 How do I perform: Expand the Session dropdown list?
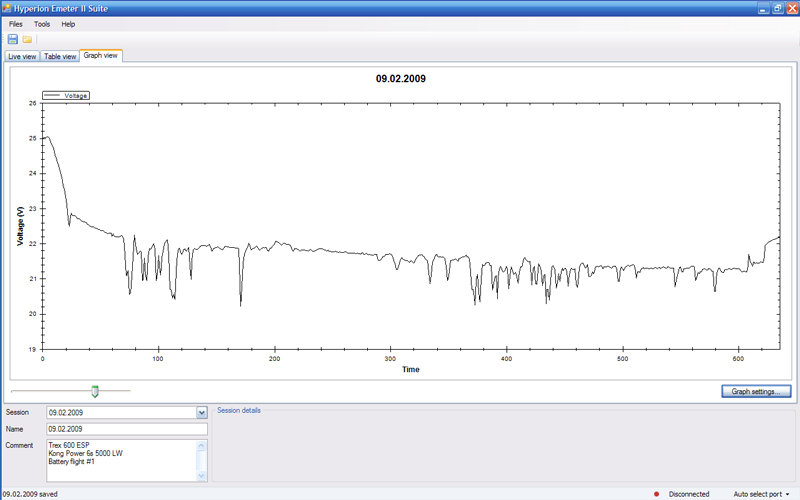coord(201,412)
